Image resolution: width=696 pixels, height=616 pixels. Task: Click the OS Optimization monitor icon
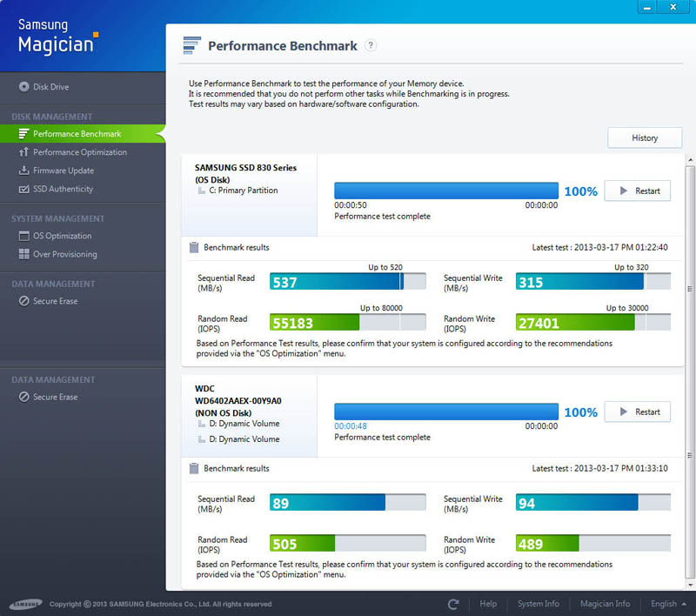tap(23, 236)
